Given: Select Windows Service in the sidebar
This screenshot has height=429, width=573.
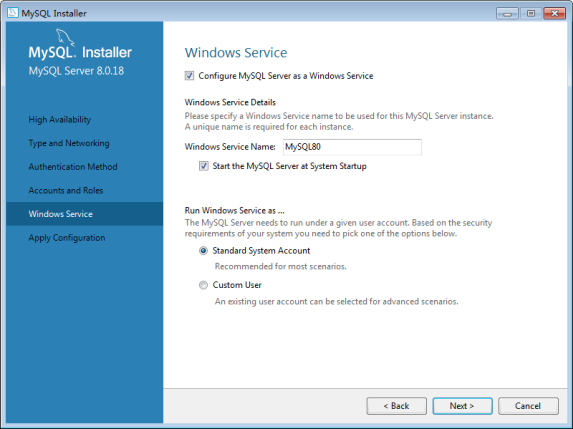Looking at the screenshot, I should click(x=85, y=214).
